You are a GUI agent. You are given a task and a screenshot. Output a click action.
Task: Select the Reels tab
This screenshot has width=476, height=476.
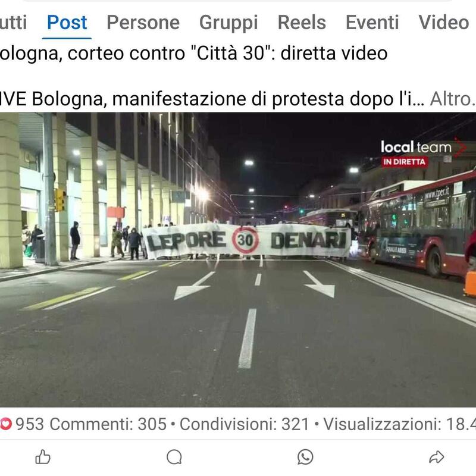[302, 23]
